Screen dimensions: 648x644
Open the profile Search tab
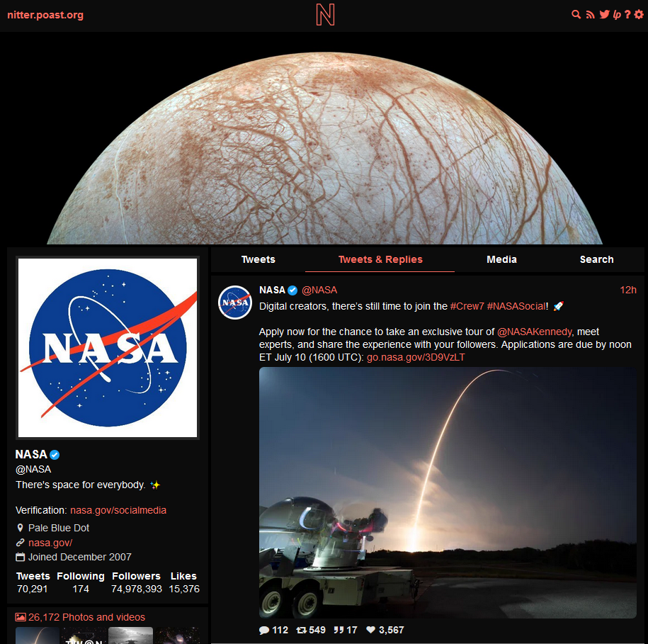click(x=596, y=259)
